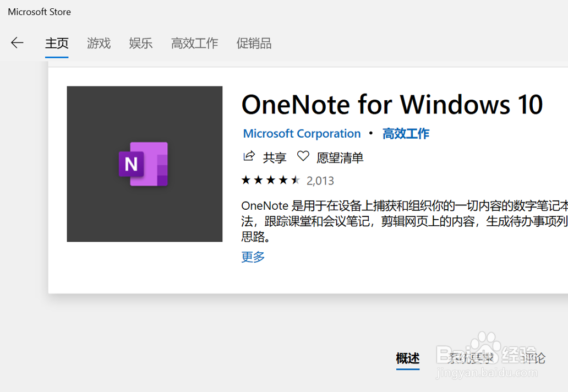Open the 评论 section tab
The width and height of the screenshot is (568, 392).
point(533,358)
